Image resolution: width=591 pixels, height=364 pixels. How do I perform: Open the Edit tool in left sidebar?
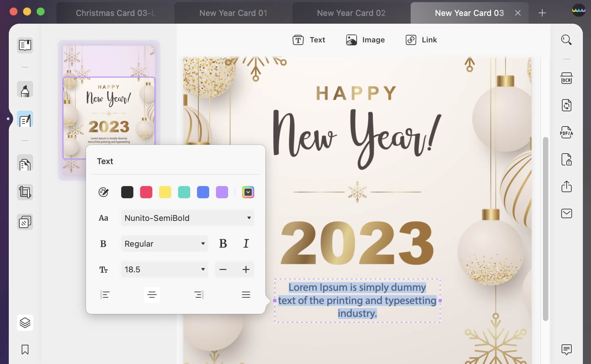24,119
